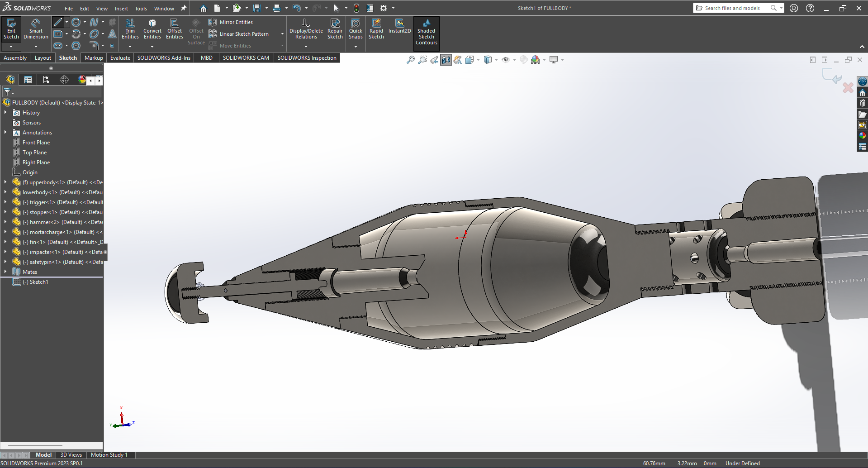The width and height of the screenshot is (868, 468).
Task: Open the Tools menu
Action: 141,8
